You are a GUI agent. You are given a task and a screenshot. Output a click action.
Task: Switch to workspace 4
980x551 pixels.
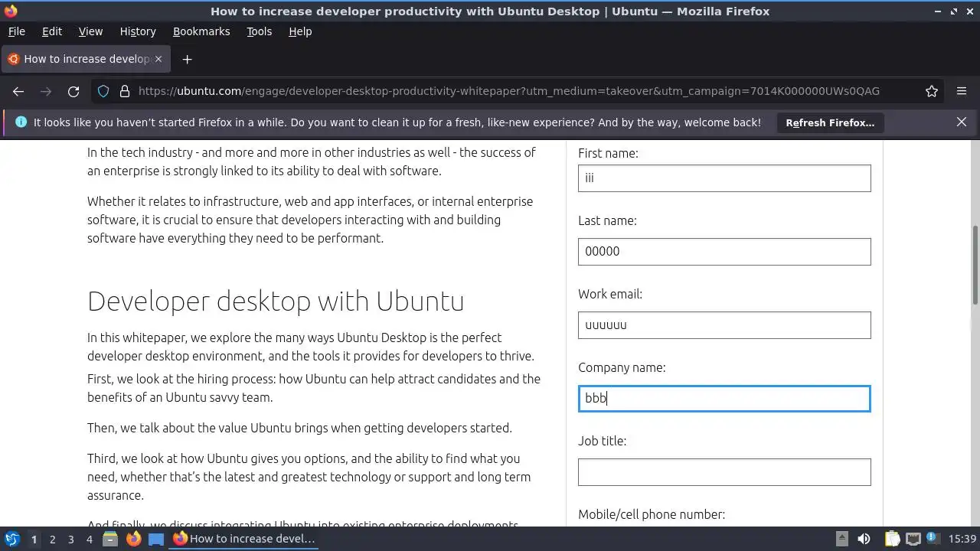coord(89,539)
